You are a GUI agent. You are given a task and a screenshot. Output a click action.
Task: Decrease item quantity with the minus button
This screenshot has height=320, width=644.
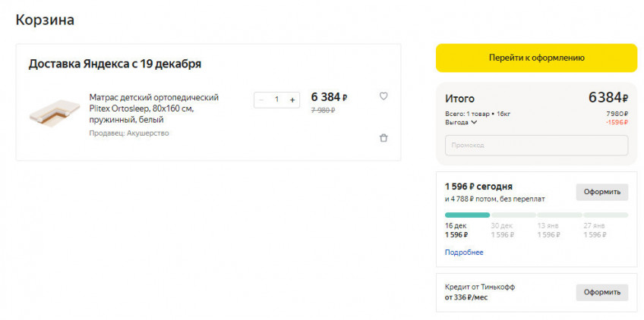(x=261, y=99)
